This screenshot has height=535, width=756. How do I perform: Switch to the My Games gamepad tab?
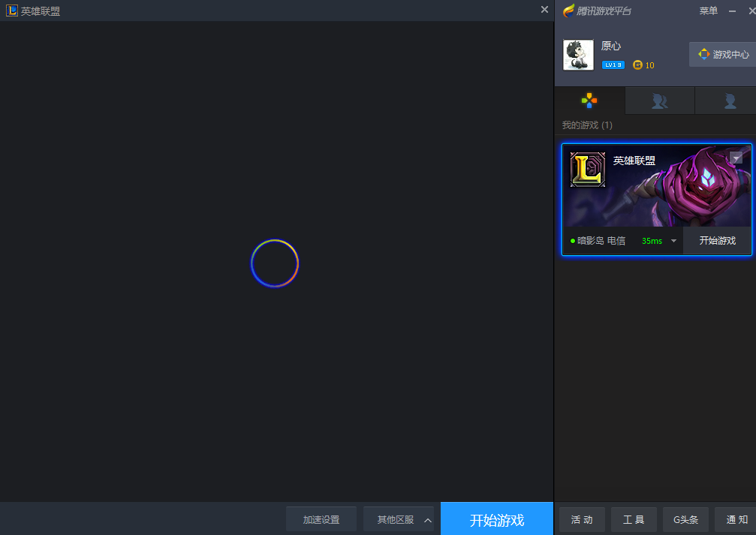(589, 101)
